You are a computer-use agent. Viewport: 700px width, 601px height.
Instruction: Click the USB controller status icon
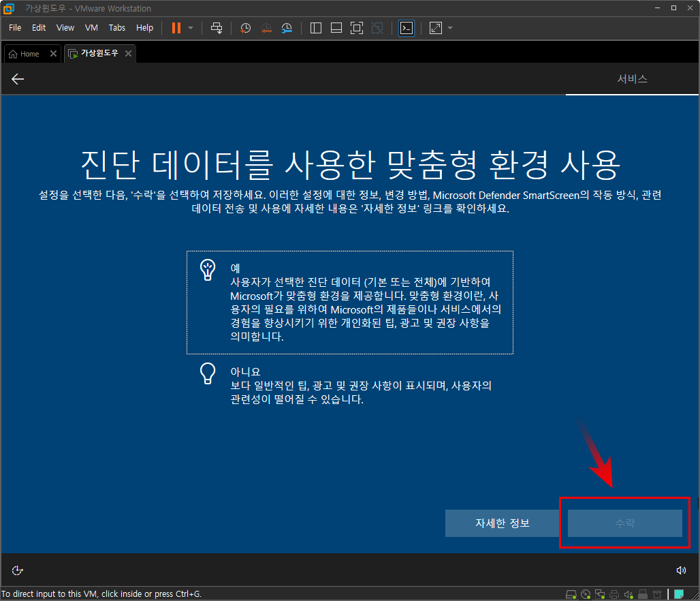(643, 594)
